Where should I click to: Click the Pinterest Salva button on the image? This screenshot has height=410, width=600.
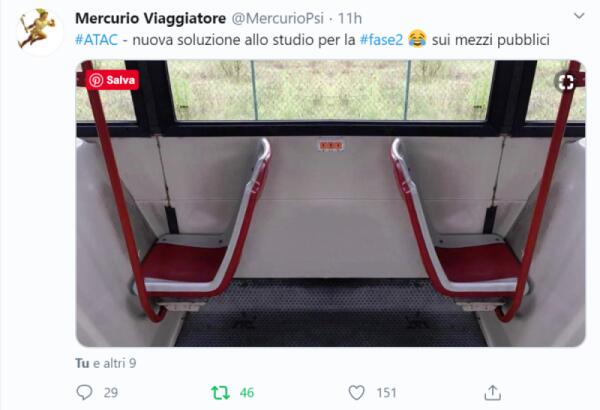112,80
